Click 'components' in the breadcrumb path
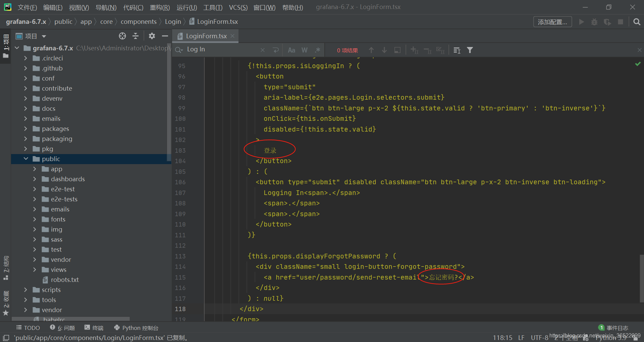The width and height of the screenshot is (644, 342). point(139,21)
